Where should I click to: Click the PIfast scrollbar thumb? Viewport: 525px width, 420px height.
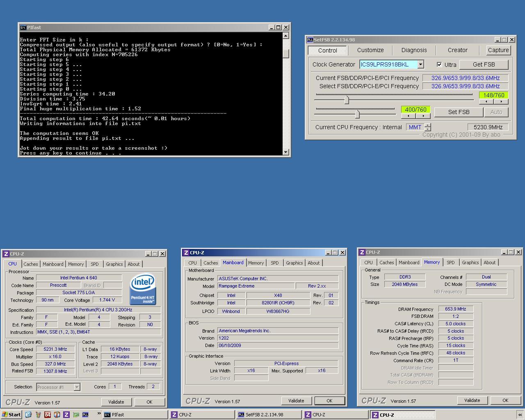pos(286,54)
